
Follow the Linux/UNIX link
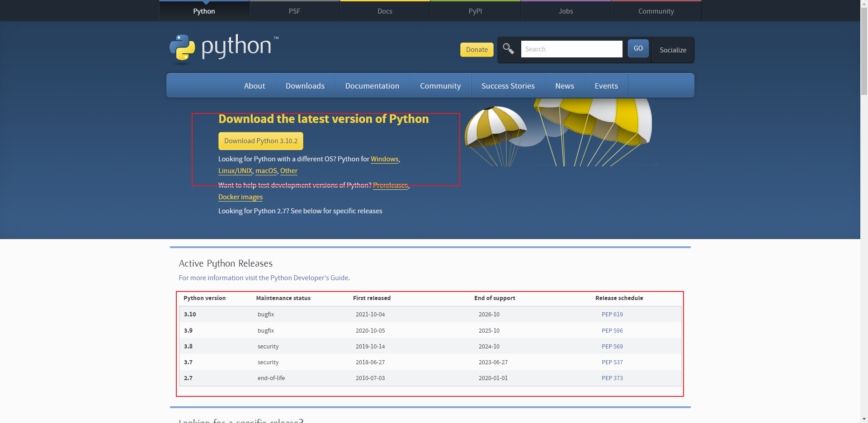235,171
